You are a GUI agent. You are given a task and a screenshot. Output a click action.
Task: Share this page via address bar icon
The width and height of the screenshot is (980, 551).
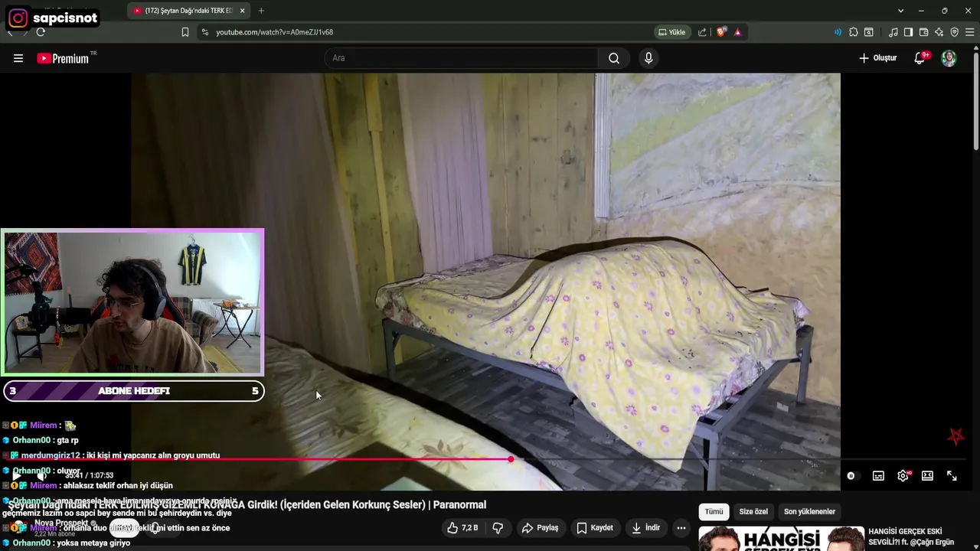(x=702, y=32)
